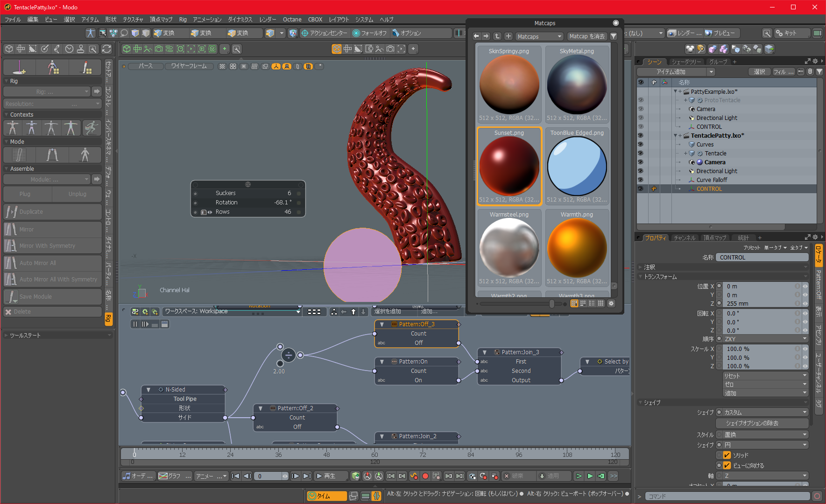This screenshot has height=504, width=826.
Task: Click the Delete button in Rig panel
Action: (x=52, y=312)
